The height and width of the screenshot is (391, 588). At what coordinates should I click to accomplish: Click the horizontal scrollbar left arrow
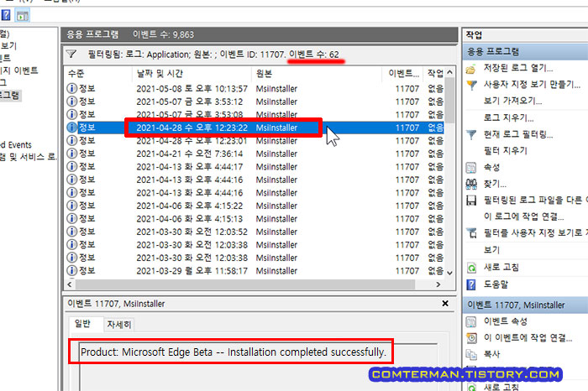[x=70, y=284]
